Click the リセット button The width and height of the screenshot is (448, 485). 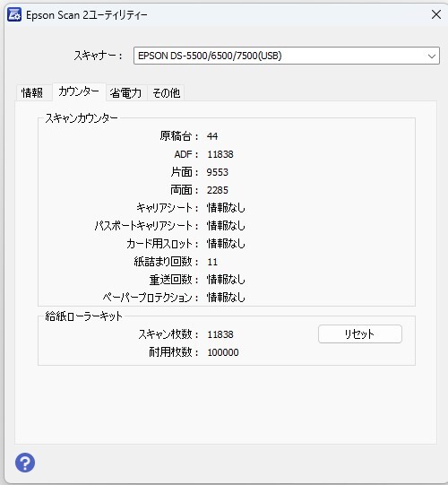click(360, 333)
